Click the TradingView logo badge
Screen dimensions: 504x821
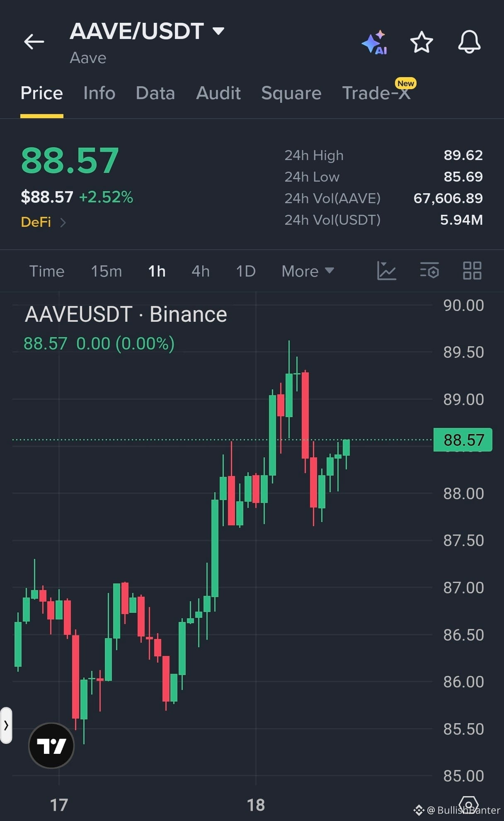(x=51, y=745)
